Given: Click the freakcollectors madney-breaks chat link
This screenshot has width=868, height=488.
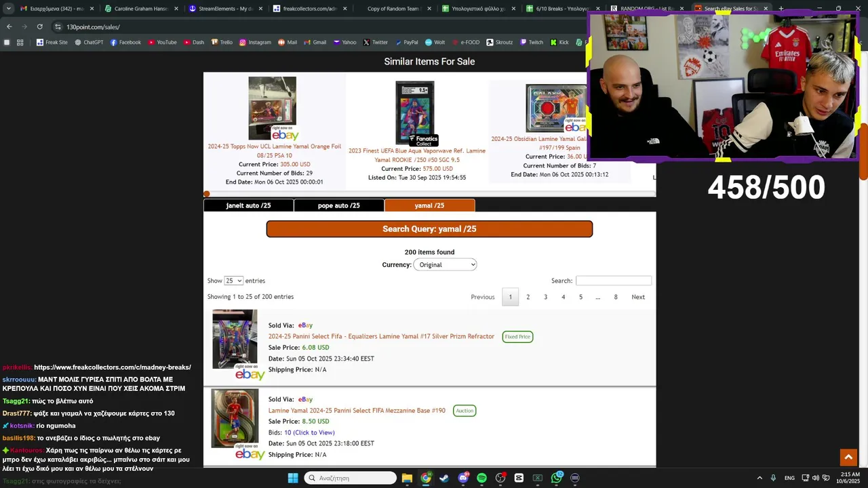Looking at the screenshot, I should pyautogui.click(x=113, y=367).
